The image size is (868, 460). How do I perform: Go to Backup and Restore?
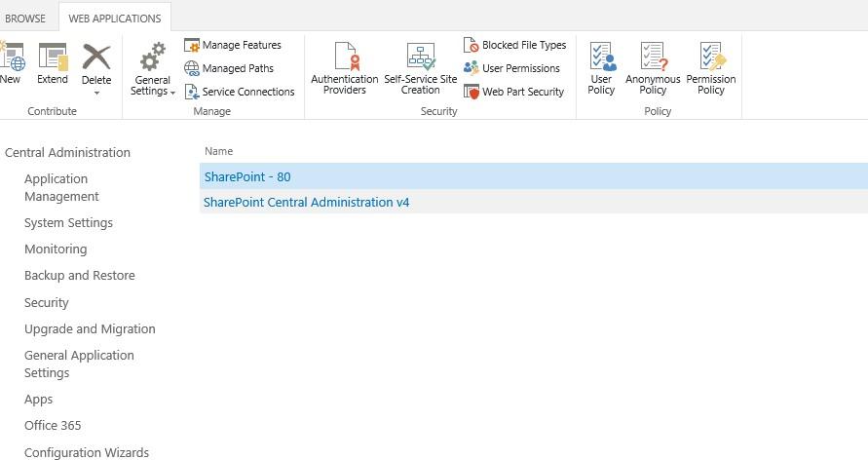tap(80, 275)
